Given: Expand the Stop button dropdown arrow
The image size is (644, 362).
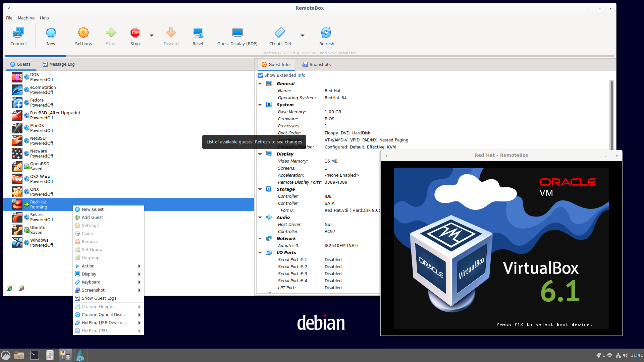Looking at the screenshot, I should point(151,35).
